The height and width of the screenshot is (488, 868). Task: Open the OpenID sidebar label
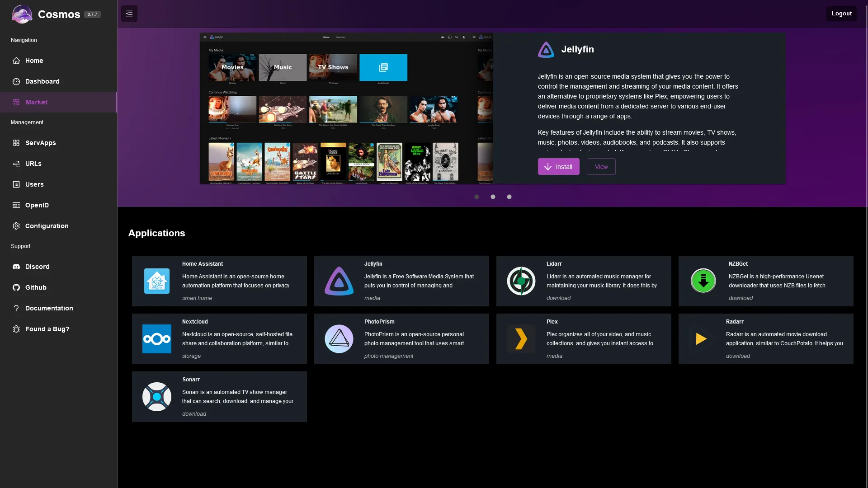tap(37, 205)
